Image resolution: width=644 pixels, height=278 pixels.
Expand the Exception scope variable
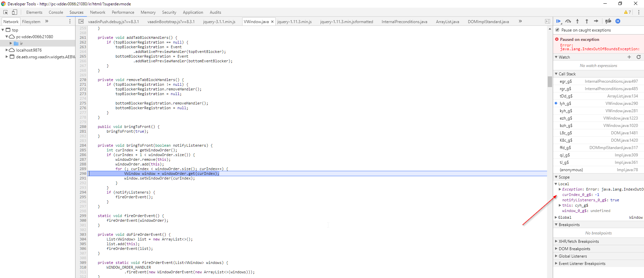pos(560,189)
